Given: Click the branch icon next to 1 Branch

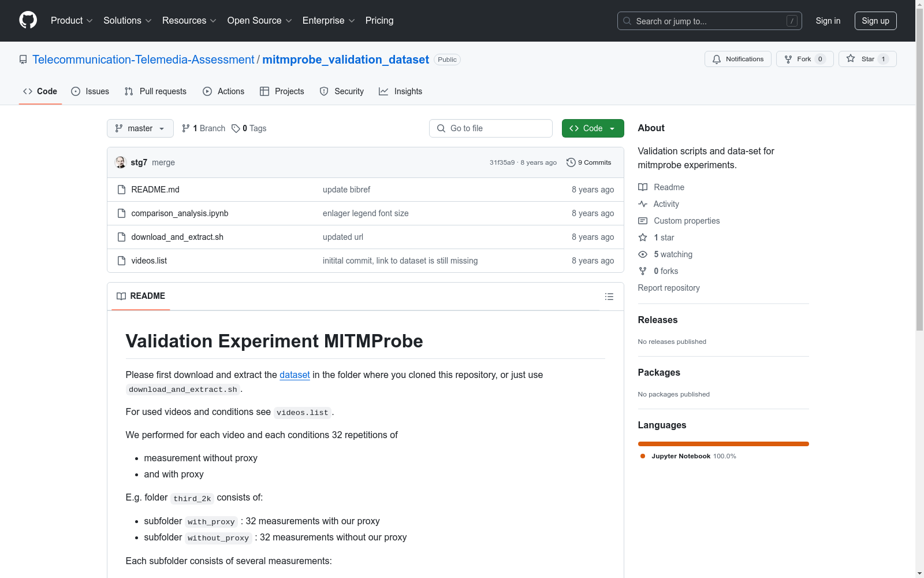Looking at the screenshot, I should 186,128.
